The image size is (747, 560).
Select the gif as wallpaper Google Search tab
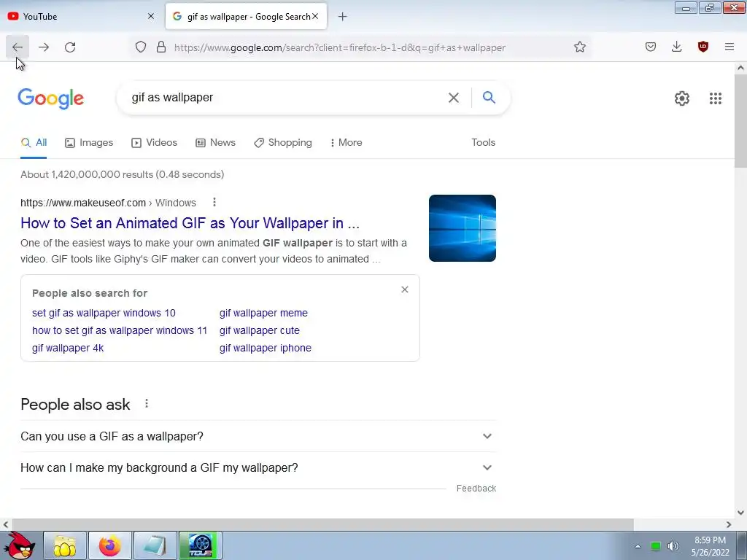click(x=246, y=16)
